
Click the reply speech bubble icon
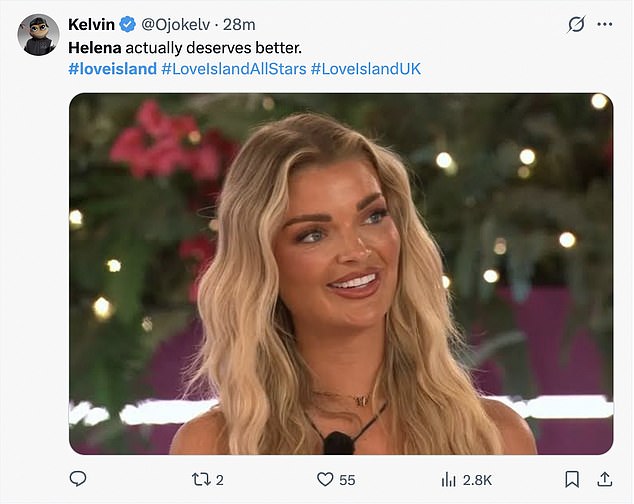coord(78,480)
